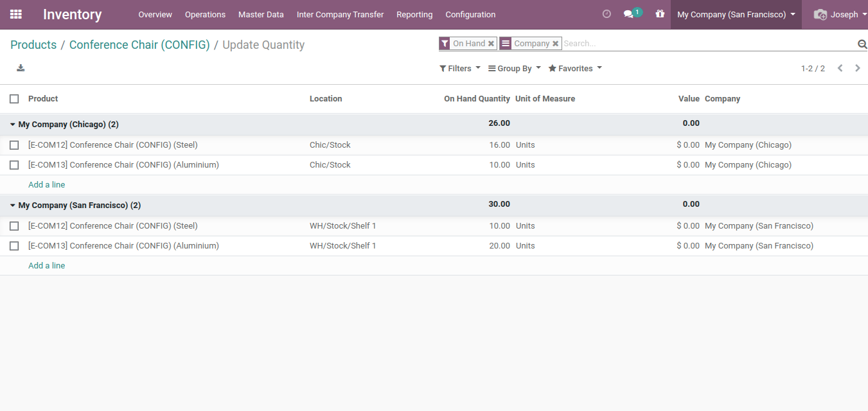Collapse the My Company (Chicago) group
Viewport: 868px width, 411px height.
pyautogui.click(x=64, y=124)
